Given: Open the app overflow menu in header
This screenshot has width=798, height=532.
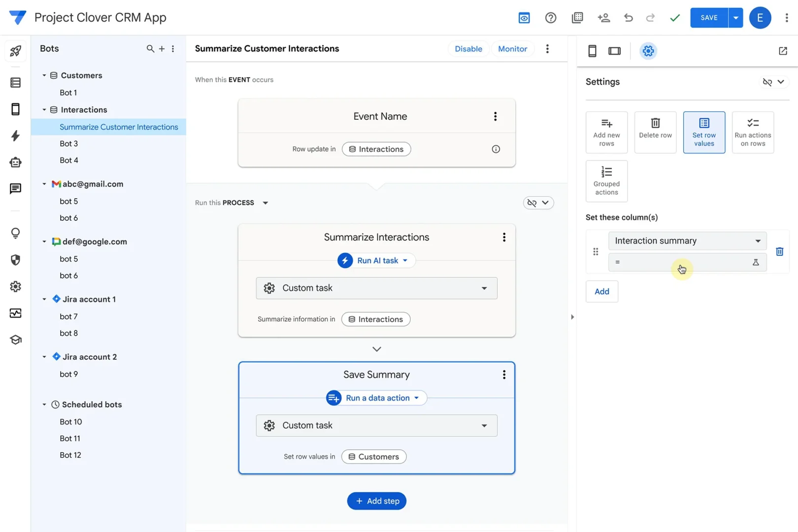Looking at the screenshot, I should [x=787, y=18].
